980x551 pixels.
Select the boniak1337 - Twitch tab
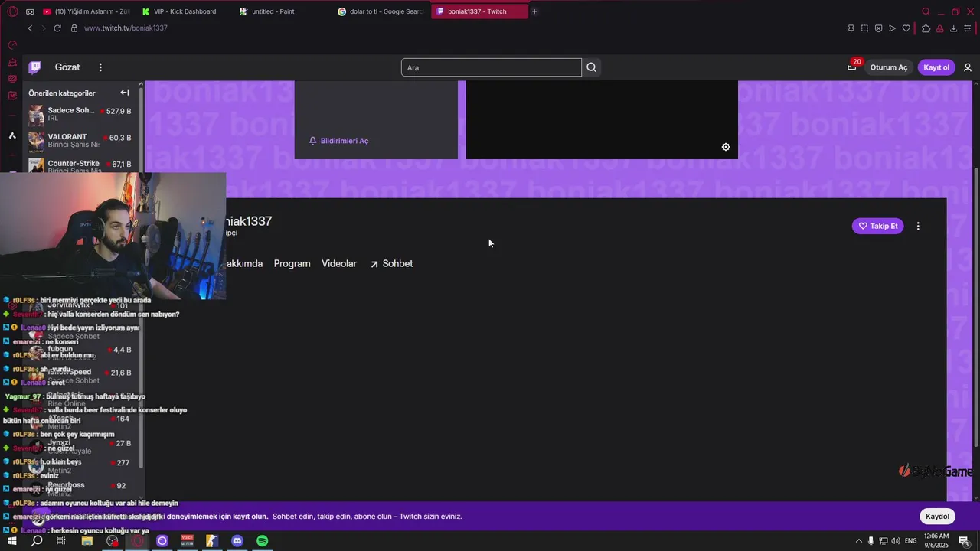479,11
